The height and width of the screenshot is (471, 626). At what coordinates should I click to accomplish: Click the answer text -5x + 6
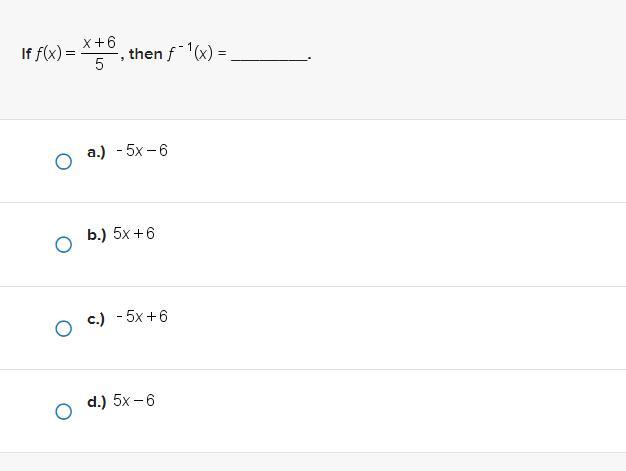pos(141,317)
